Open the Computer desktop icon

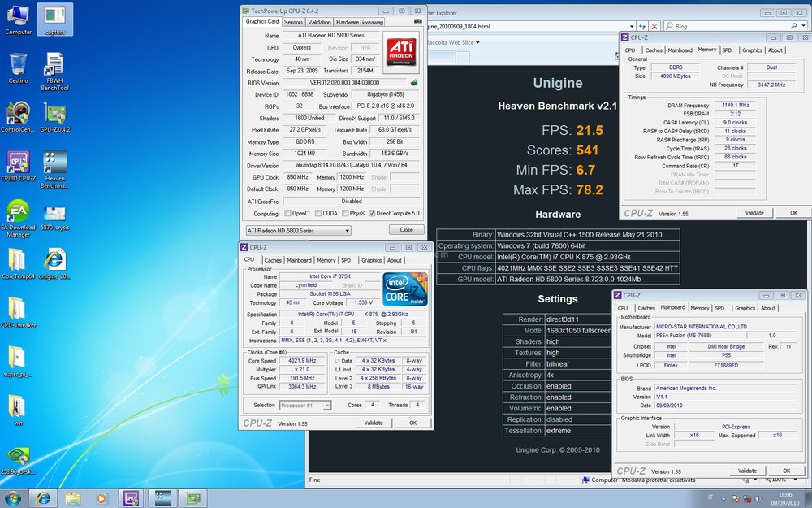pos(18,20)
